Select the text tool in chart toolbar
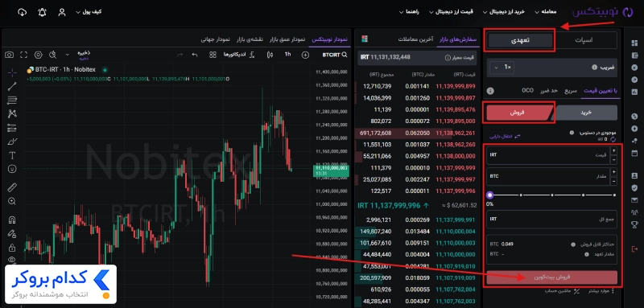644x308 pixels. (12, 155)
